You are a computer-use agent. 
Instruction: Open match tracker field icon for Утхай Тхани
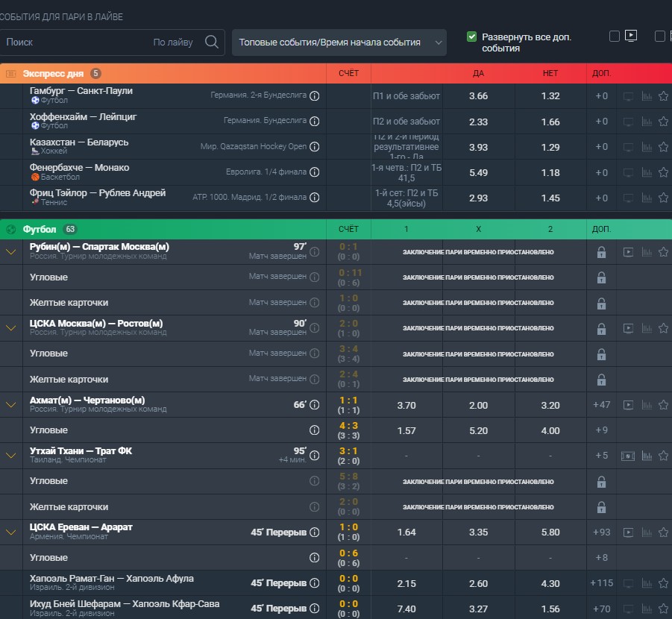[x=628, y=456]
